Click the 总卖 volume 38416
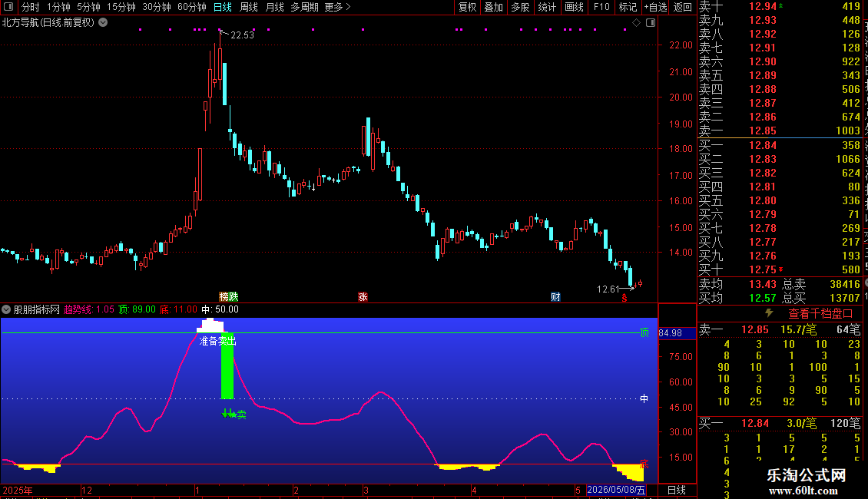This screenshot has width=868, height=499. point(845,284)
